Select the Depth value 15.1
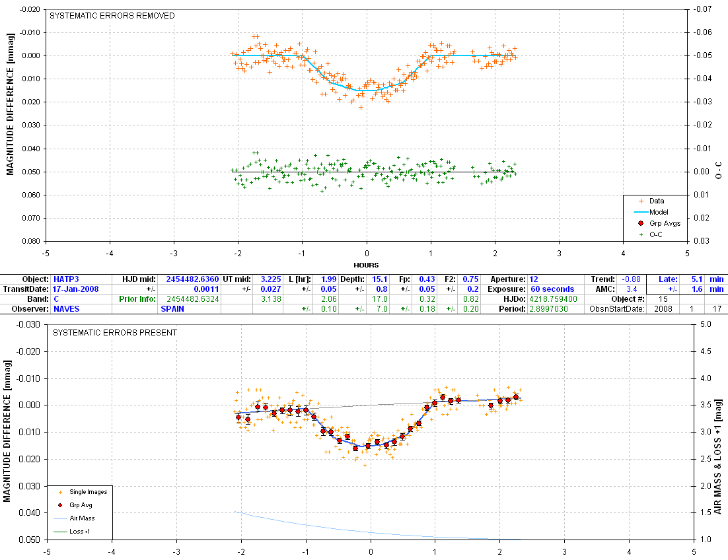 (x=379, y=279)
